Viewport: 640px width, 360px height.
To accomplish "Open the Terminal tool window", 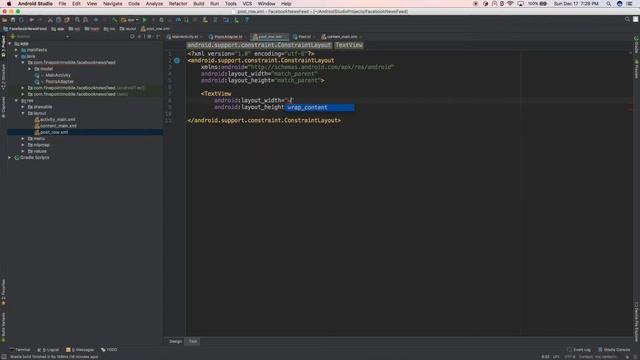I will click(20, 350).
